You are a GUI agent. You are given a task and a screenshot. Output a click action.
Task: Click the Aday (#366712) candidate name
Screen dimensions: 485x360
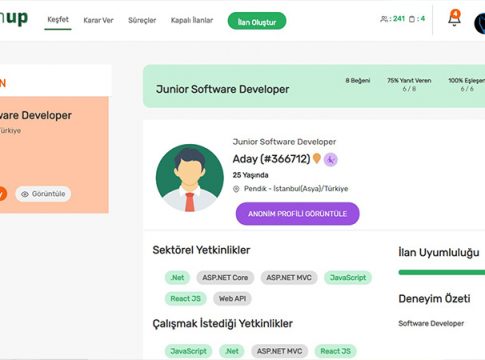[271, 159]
